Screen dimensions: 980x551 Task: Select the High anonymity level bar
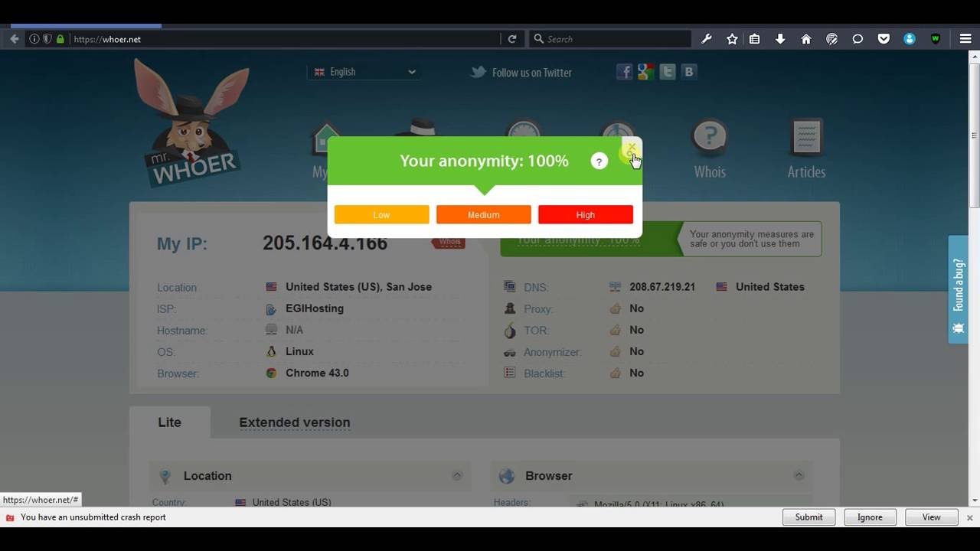click(586, 215)
